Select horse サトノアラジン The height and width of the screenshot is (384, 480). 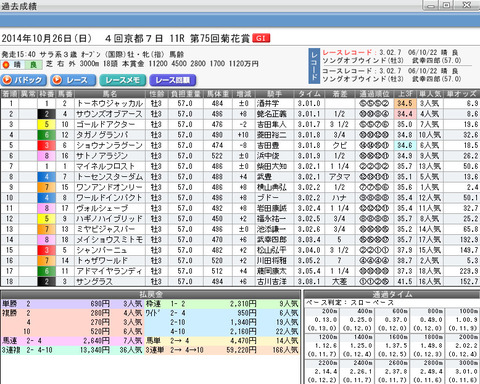[102, 156]
